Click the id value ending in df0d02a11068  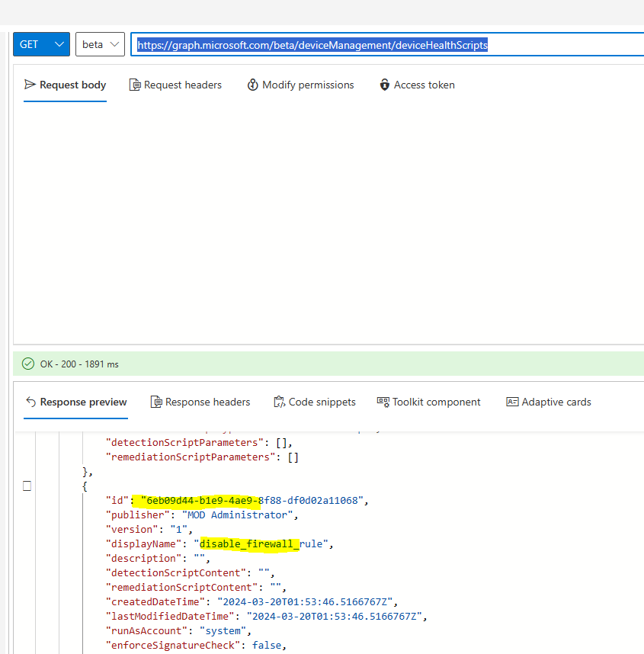coord(252,501)
